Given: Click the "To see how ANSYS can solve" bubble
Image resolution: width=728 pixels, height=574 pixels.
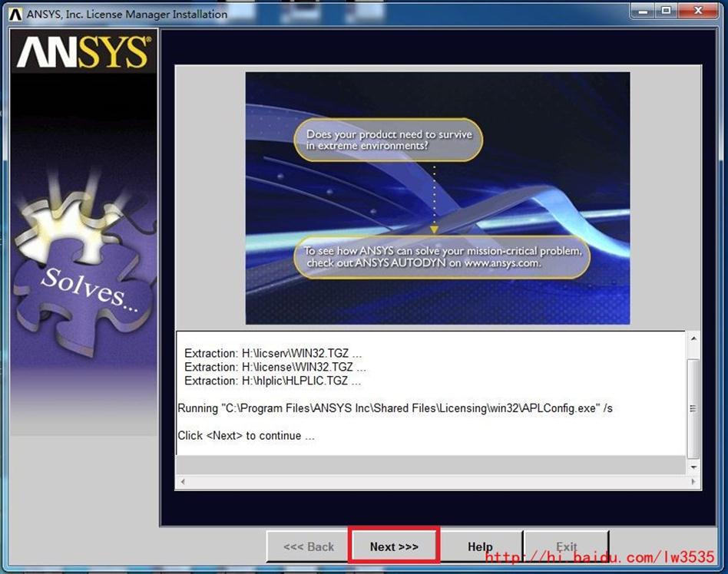Looking at the screenshot, I should pyautogui.click(x=442, y=257).
